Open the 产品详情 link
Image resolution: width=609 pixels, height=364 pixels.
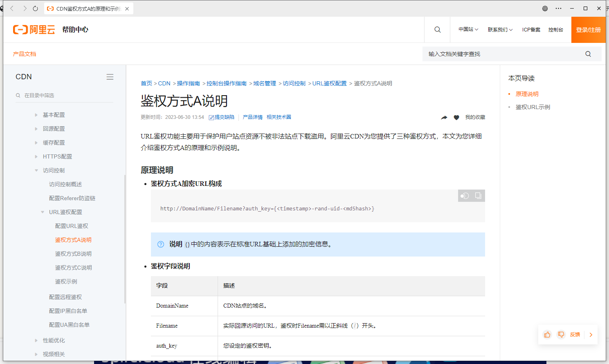point(253,117)
